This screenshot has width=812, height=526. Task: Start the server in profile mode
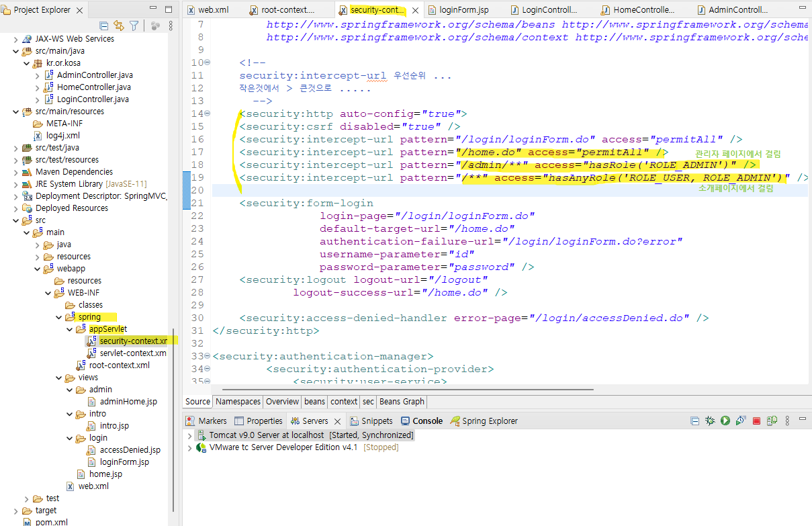tap(741, 421)
